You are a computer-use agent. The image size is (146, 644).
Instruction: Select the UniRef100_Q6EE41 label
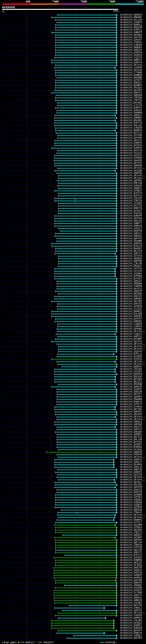pyautogui.click(x=131, y=366)
